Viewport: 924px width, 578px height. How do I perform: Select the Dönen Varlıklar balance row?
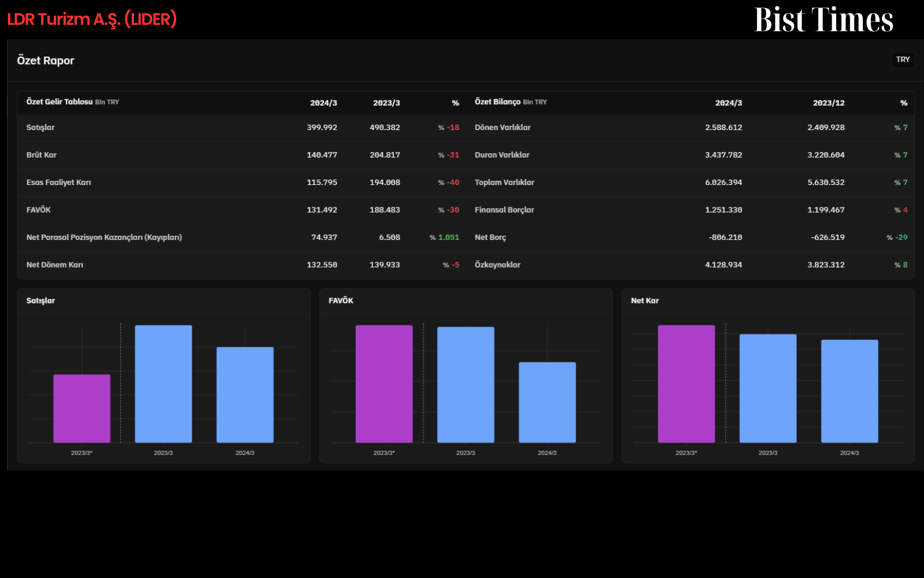(x=691, y=128)
